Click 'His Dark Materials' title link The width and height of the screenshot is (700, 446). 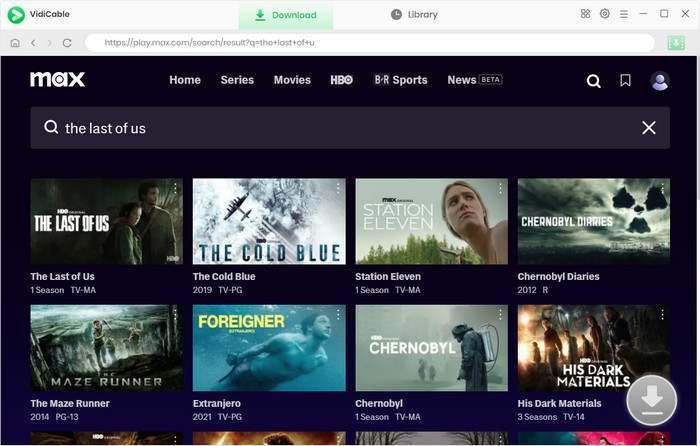(x=559, y=404)
